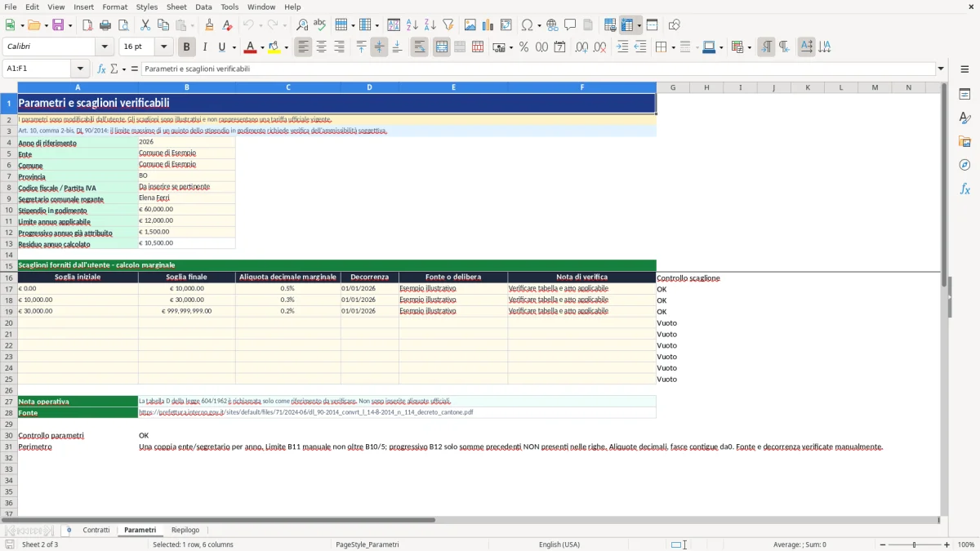Viewport: 980px width, 551px height.
Task: Toggle merge and center cells
Action: coord(442,47)
